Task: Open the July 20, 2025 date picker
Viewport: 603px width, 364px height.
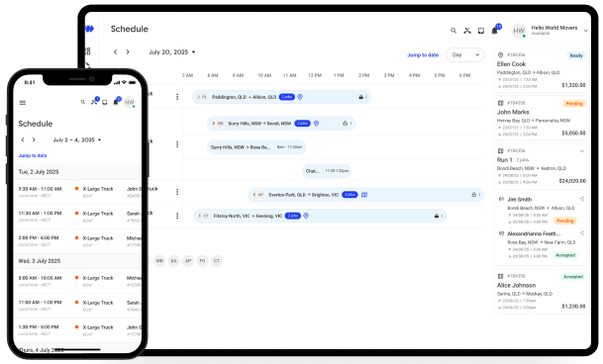Action: pyautogui.click(x=172, y=51)
